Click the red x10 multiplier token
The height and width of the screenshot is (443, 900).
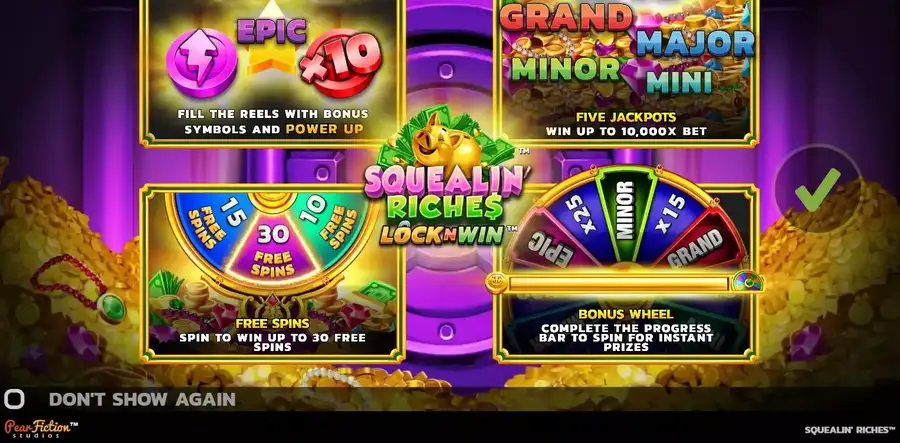(342, 64)
